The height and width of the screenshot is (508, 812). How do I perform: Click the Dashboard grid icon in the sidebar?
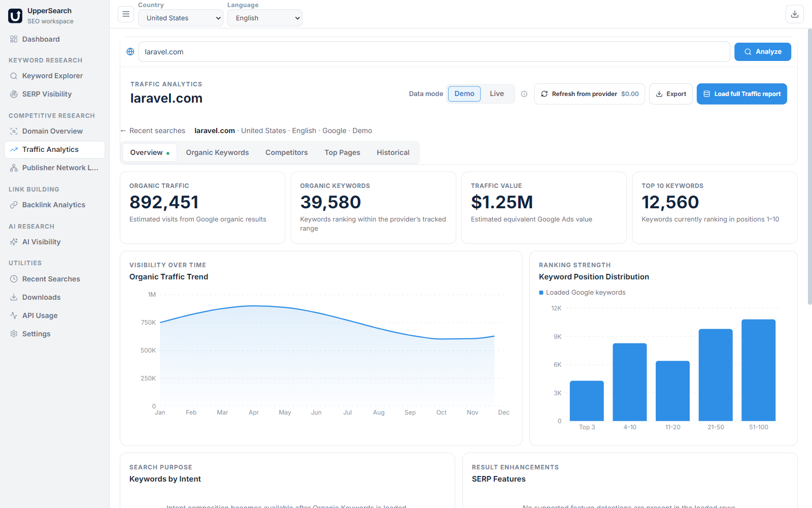(x=14, y=39)
